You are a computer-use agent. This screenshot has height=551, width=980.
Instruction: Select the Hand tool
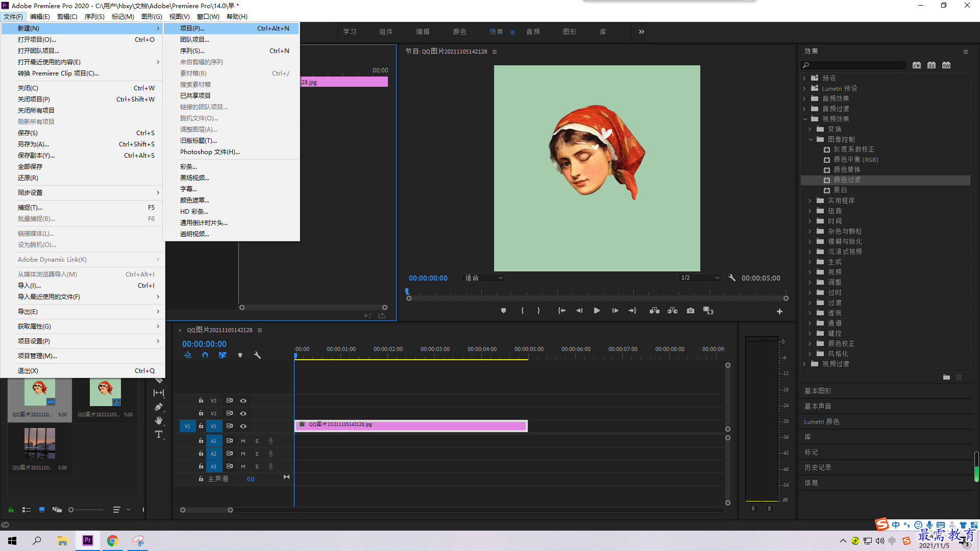click(x=159, y=420)
